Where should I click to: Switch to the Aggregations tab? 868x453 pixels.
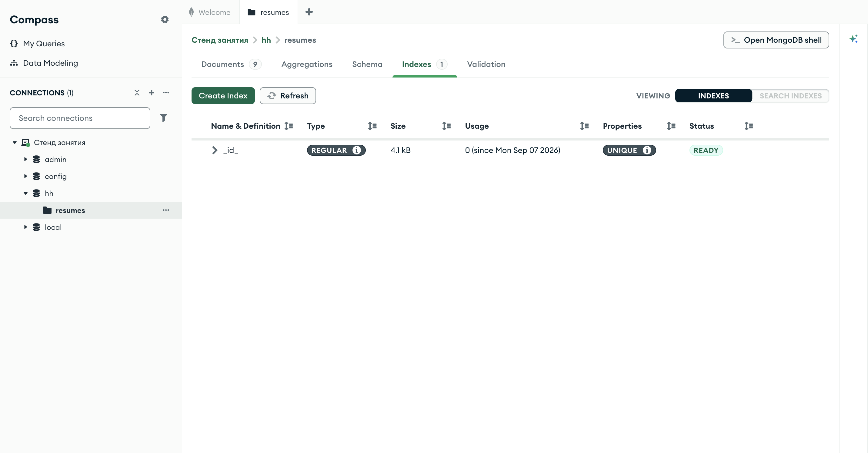click(307, 64)
